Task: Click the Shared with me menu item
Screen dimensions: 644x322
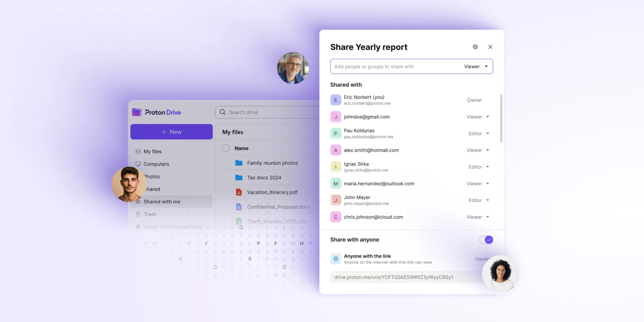Action: tap(162, 201)
